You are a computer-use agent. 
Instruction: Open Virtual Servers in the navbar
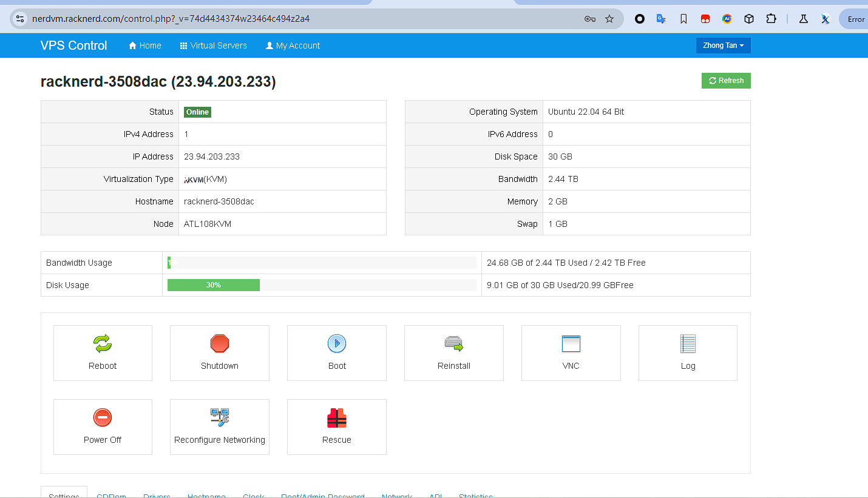click(214, 45)
